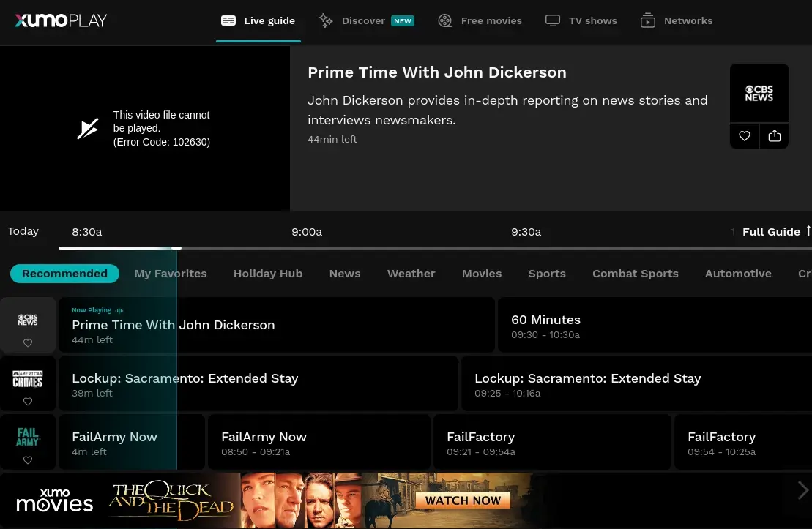Image resolution: width=812 pixels, height=529 pixels.
Task: Select the News category
Action: pyautogui.click(x=345, y=274)
